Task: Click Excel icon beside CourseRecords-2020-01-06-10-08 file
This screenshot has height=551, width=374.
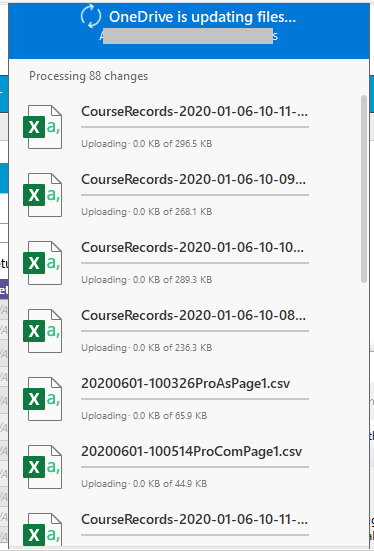Action: [43, 331]
